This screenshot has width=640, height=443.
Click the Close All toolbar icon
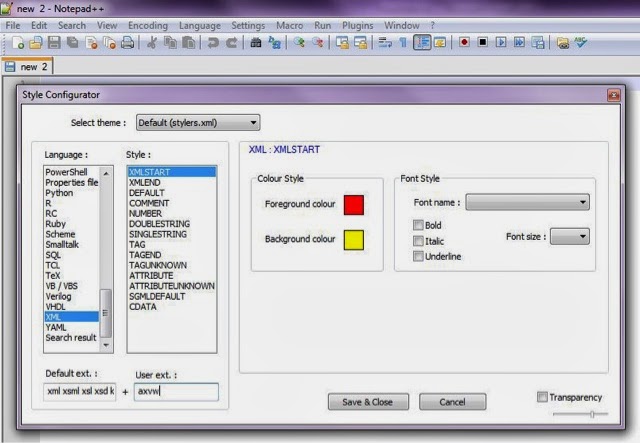pyautogui.click(x=109, y=42)
